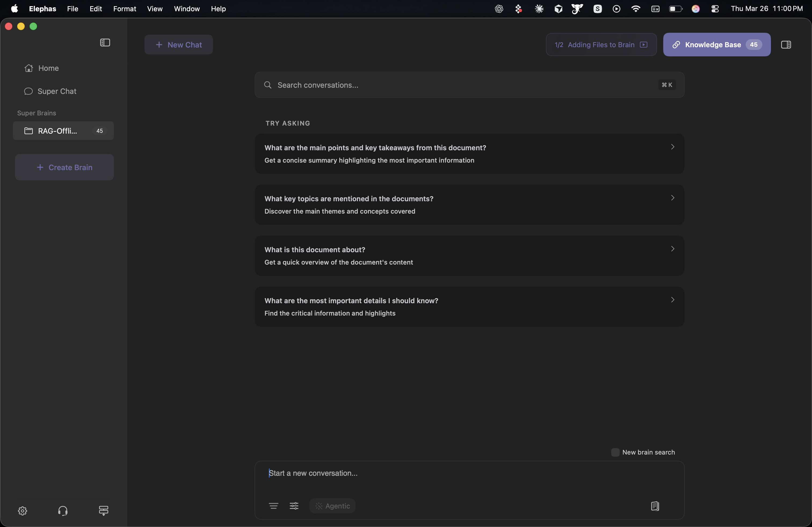Click the cube icon in menu bar
Image resolution: width=812 pixels, height=527 pixels.
558,9
